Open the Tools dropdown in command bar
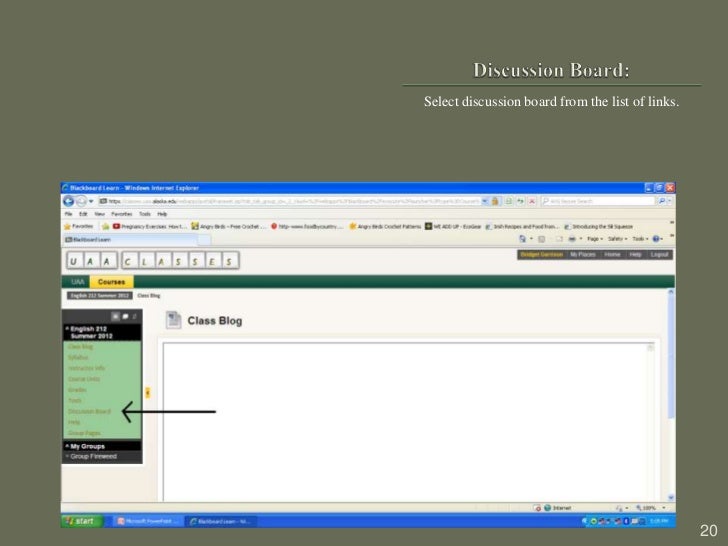 [640, 239]
